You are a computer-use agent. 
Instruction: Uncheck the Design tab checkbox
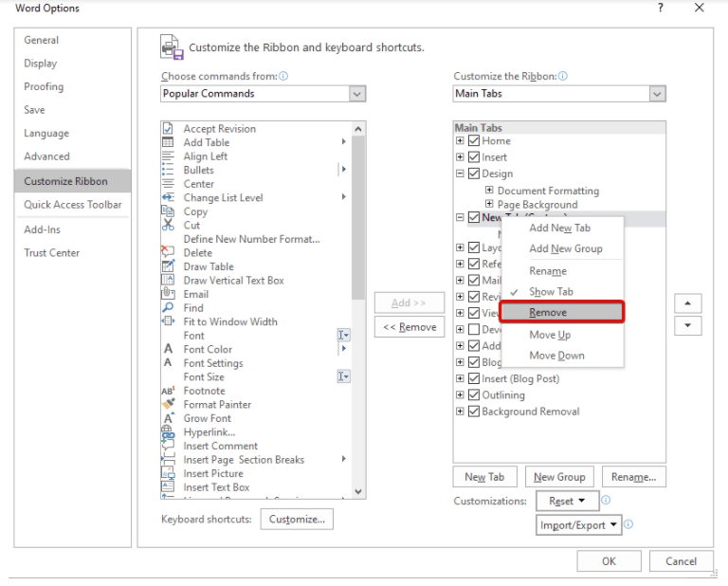(x=474, y=174)
